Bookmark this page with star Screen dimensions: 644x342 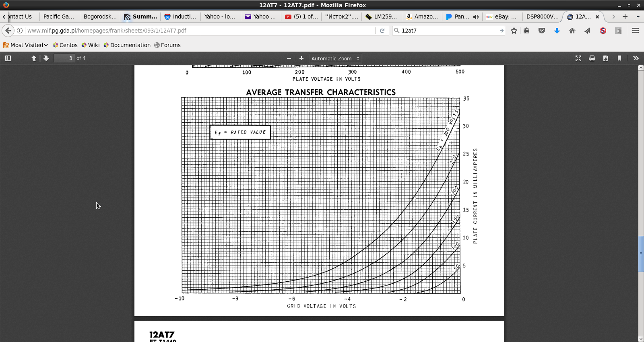[x=514, y=31]
